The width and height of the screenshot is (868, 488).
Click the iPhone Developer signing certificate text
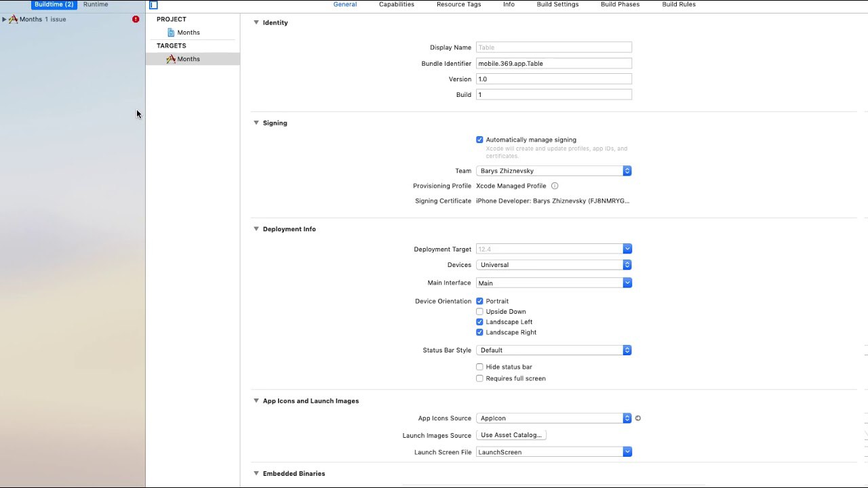pos(553,201)
